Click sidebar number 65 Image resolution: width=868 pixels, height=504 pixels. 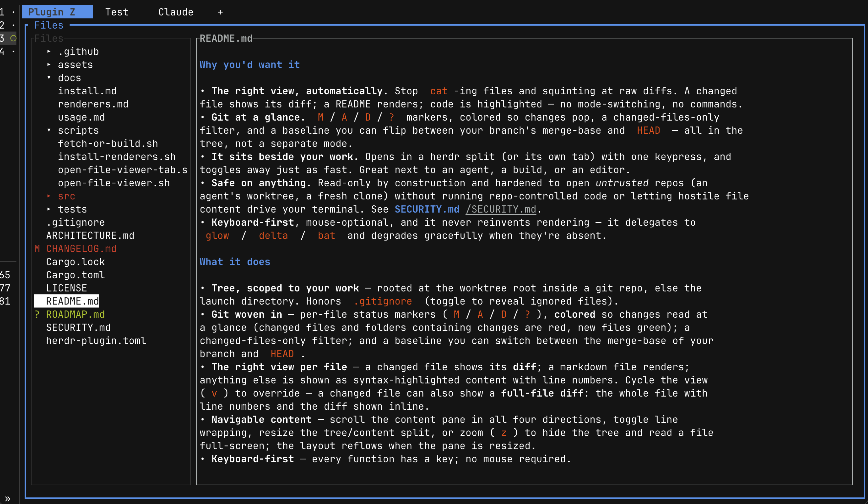pyautogui.click(x=5, y=275)
